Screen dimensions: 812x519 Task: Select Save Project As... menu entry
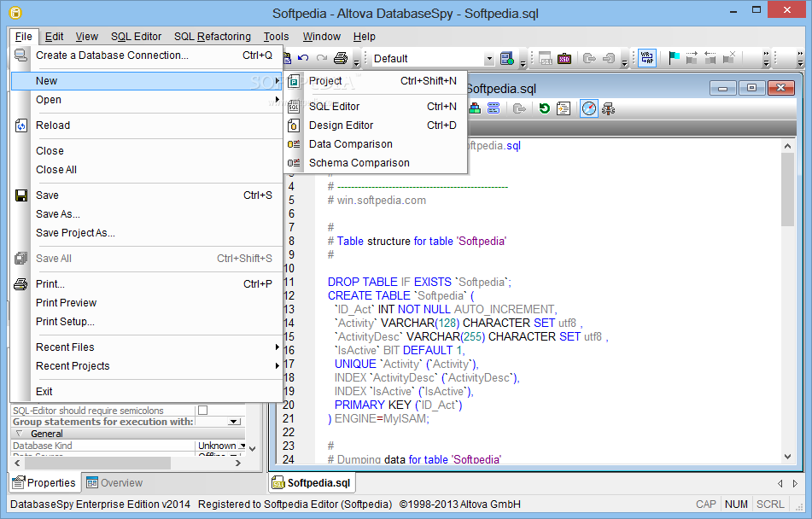coord(147,233)
